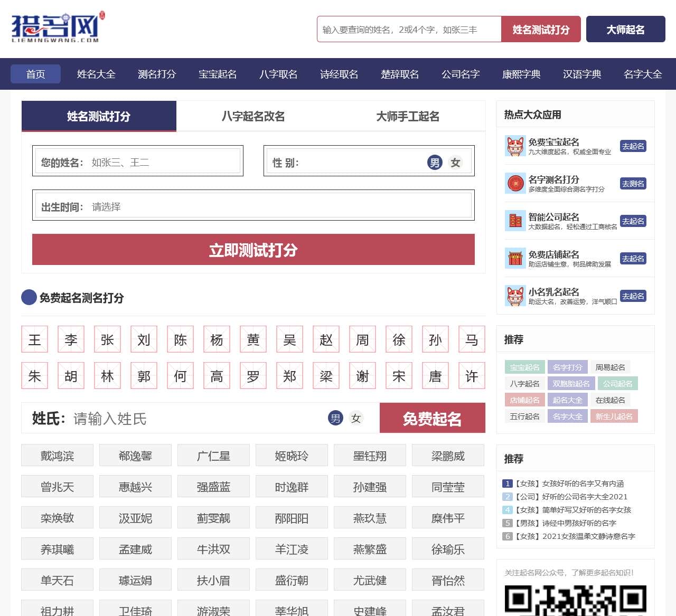676x616 pixels.
Task: Select the surname tile 林
Action: click(107, 375)
